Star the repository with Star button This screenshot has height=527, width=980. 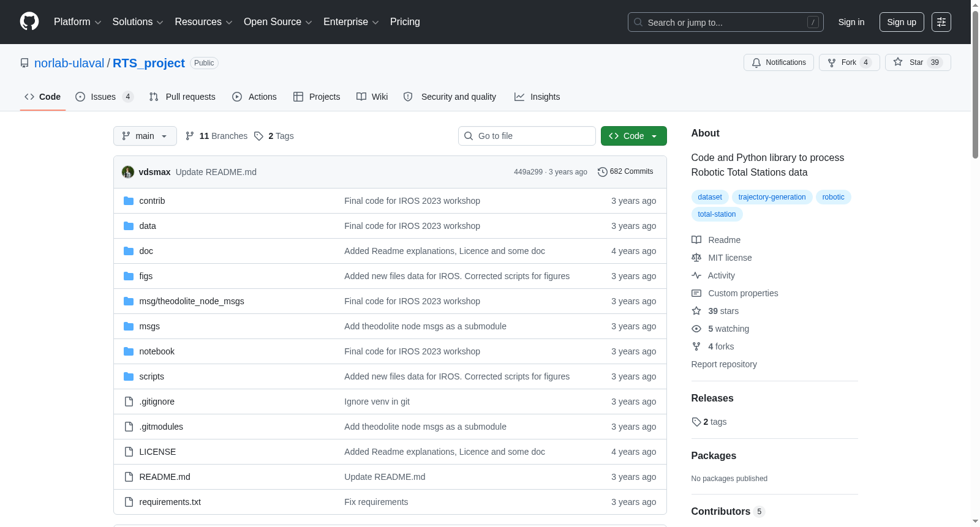click(918, 62)
